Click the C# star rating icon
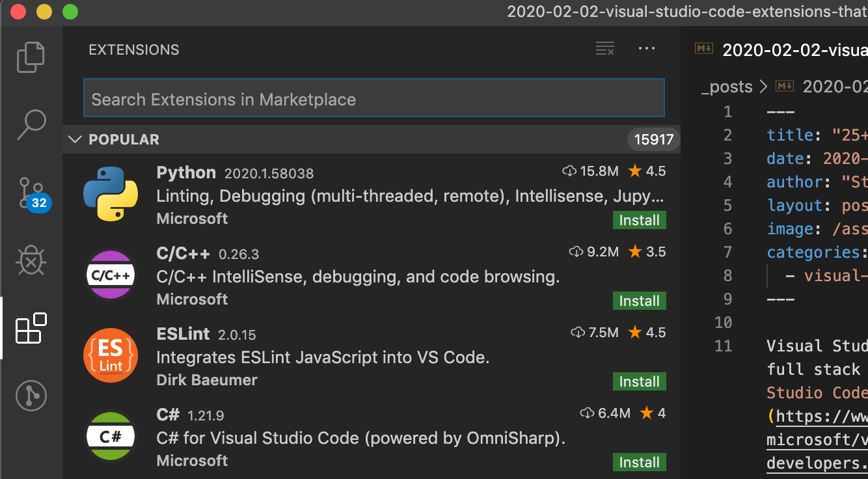868x479 pixels. (647, 413)
